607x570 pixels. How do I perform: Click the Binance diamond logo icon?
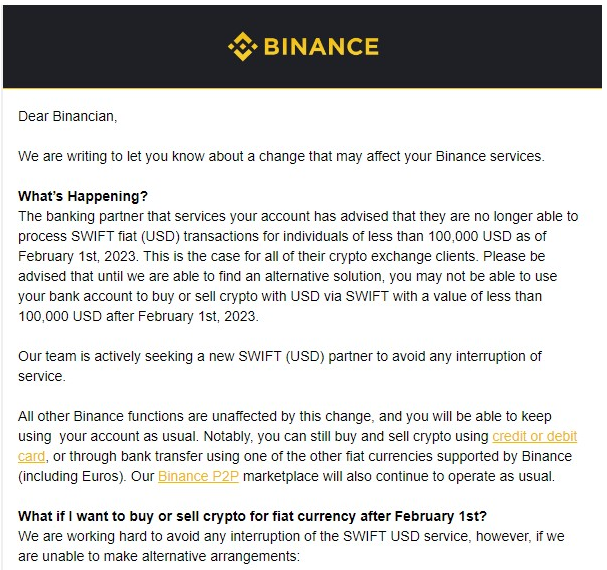click(242, 46)
